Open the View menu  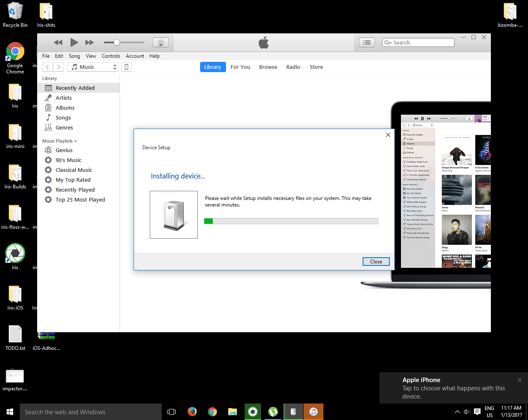tap(91, 56)
